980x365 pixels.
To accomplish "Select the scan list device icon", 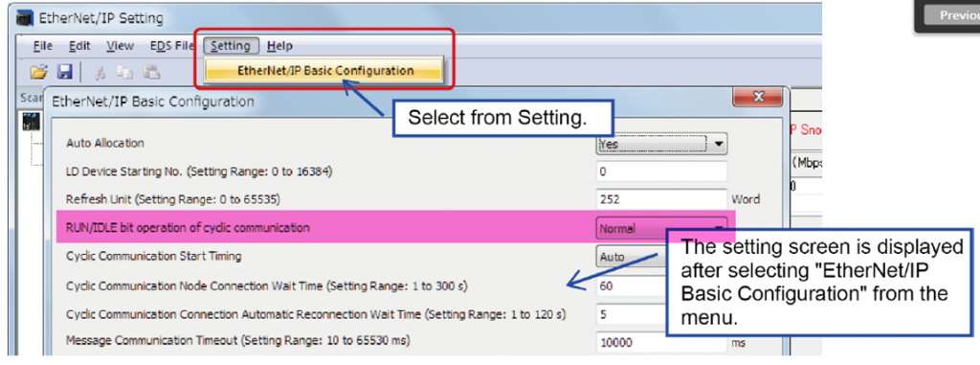I will tap(31, 122).
